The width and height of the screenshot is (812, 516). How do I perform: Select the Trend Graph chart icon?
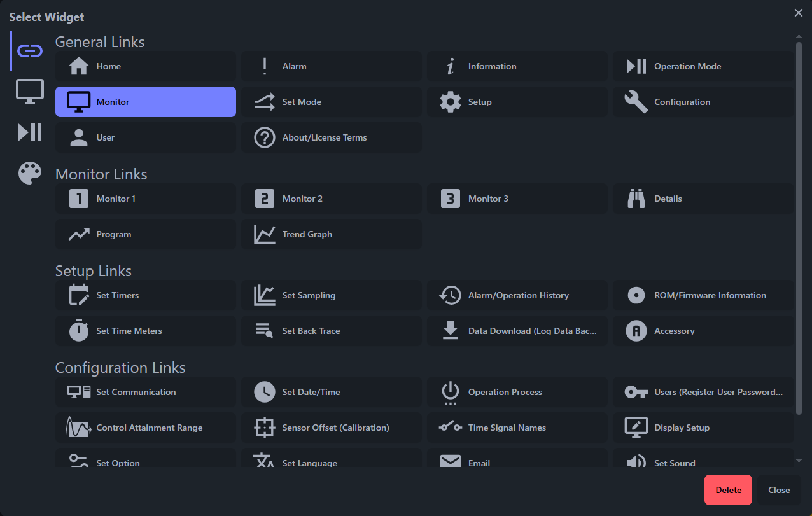(265, 234)
